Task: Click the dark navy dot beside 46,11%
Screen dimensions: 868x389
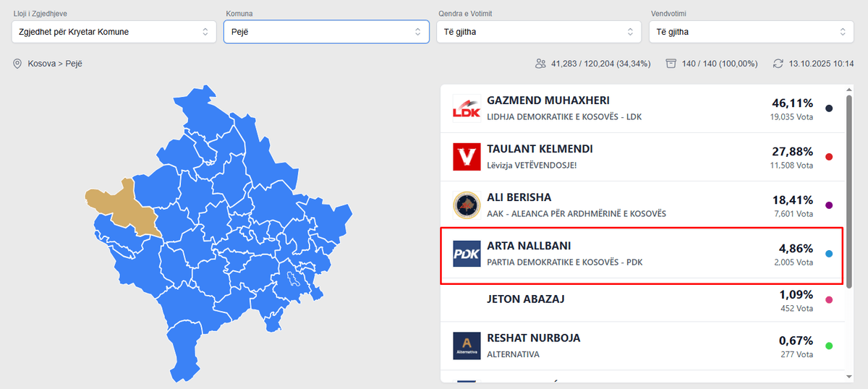Action: point(829,108)
